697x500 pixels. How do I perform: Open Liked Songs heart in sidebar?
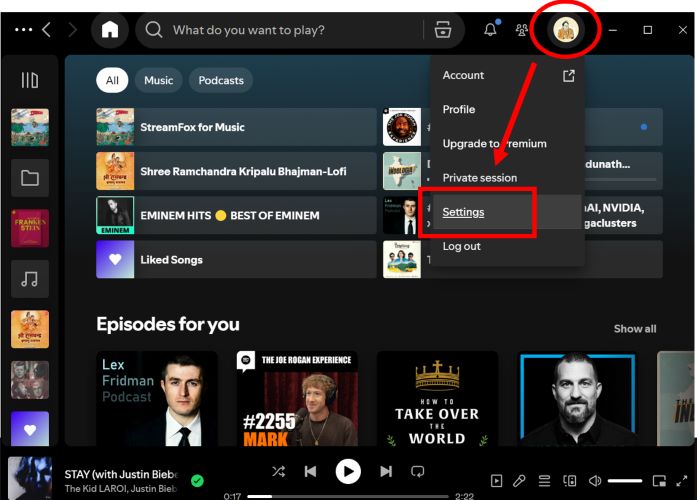(x=30, y=429)
